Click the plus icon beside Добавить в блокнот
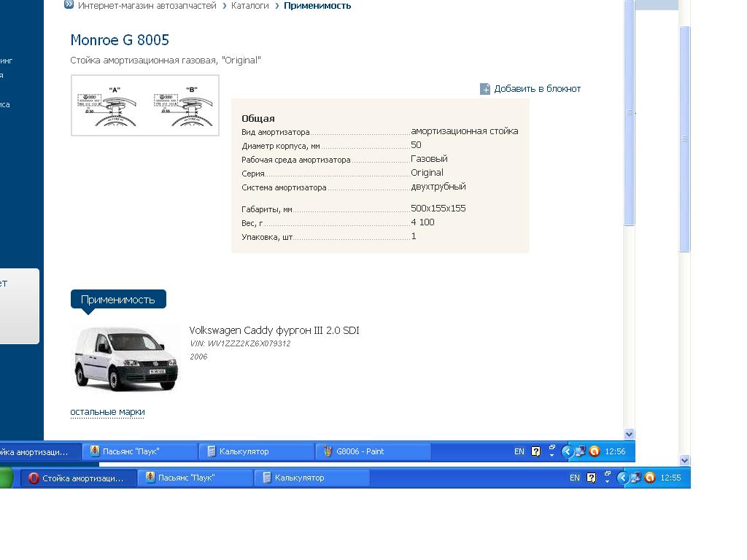The width and height of the screenshot is (747, 560). (485, 89)
